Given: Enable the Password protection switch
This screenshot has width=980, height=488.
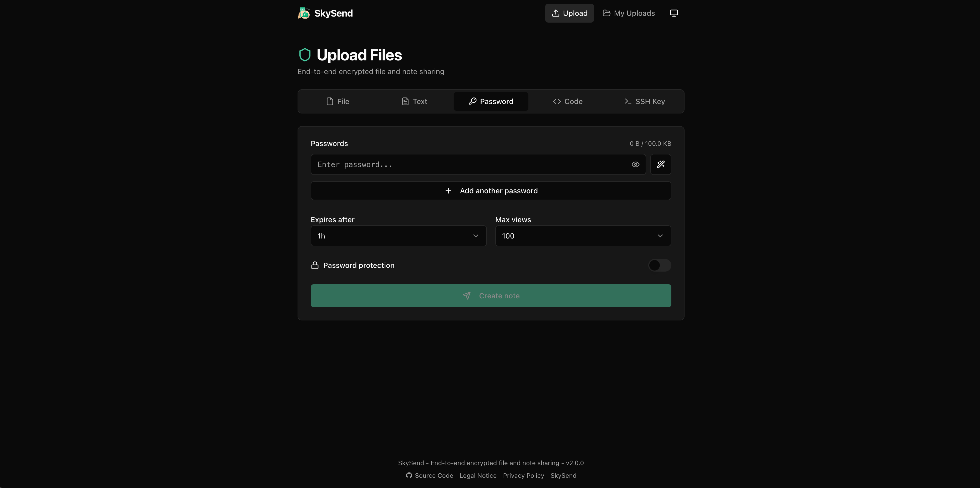Looking at the screenshot, I should coord(659,265).
